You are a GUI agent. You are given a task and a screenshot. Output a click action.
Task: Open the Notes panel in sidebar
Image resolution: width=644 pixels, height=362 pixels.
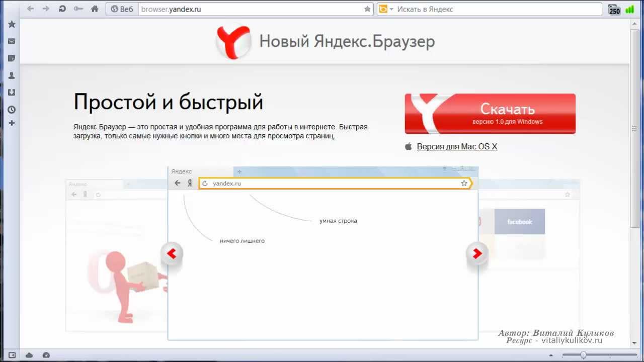coord(12,58)
